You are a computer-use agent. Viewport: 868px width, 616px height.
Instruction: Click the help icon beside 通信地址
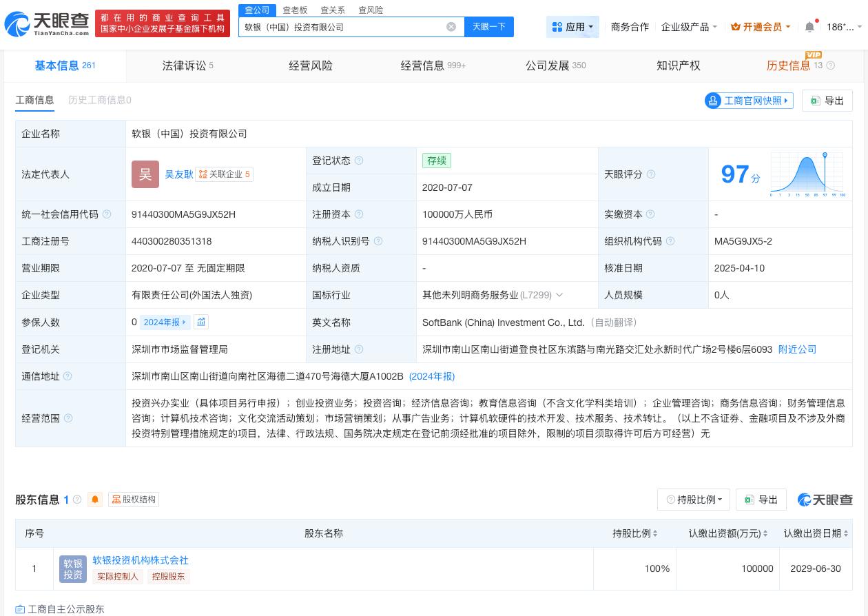[x=68, y=376]
